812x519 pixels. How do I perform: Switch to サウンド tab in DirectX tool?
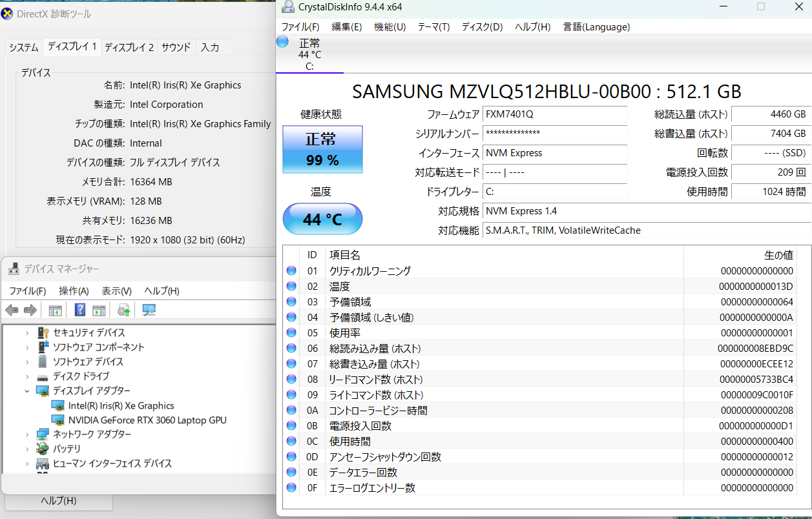(176, 47)
